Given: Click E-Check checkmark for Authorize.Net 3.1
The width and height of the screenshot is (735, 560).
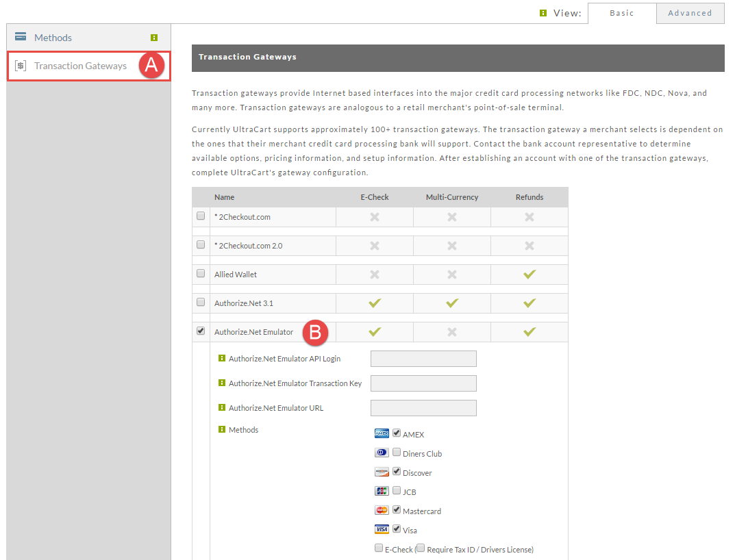Looking at the screenshot, I should 375,303.
